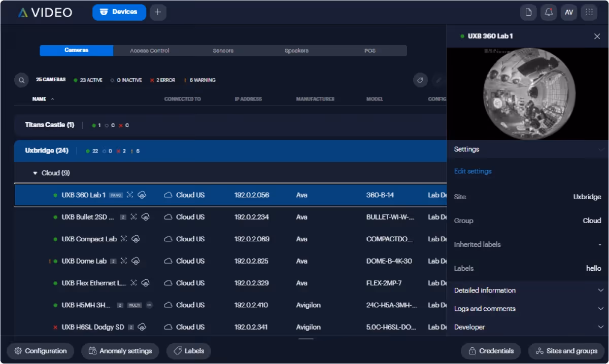
Task: Open the apps grid icon
Action: point(589,12)
